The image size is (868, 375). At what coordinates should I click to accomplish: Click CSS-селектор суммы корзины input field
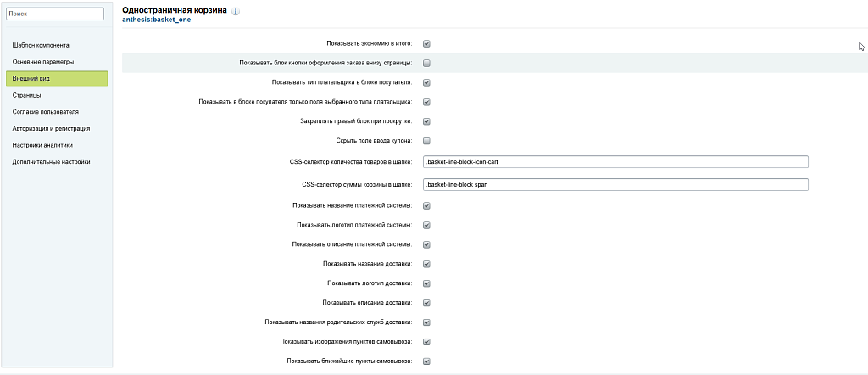tap(615, 184)
